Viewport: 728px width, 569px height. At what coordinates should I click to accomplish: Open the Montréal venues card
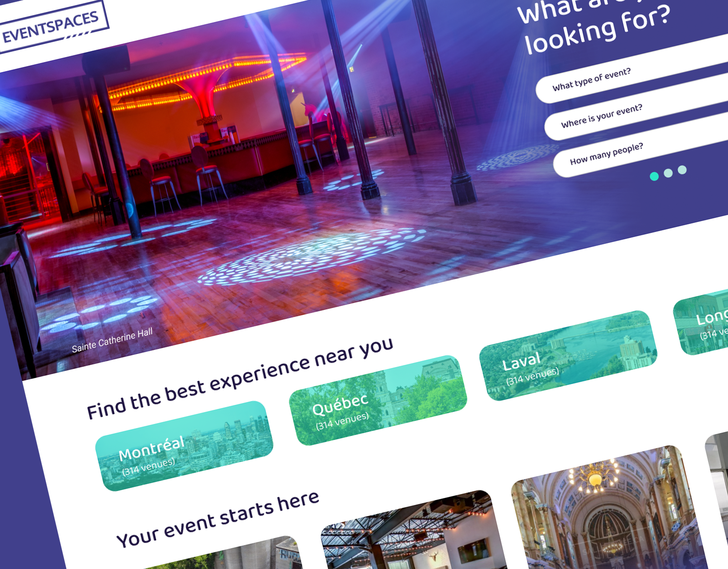click(184, 446)
